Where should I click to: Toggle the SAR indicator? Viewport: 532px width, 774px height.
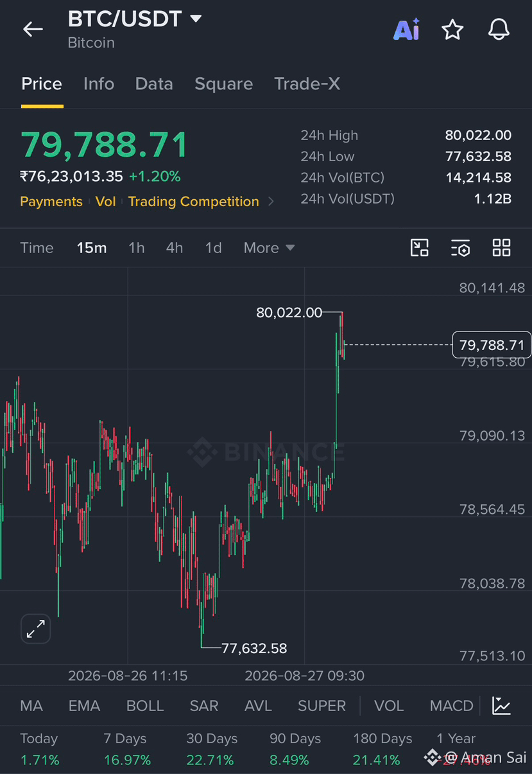click(204, 706)
